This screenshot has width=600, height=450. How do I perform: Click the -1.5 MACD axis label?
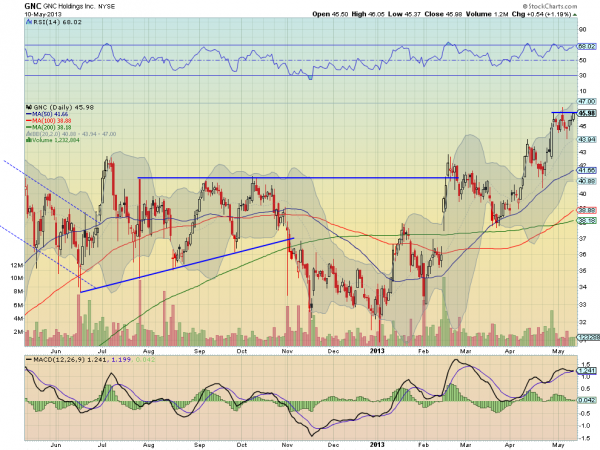pos(586,438)
